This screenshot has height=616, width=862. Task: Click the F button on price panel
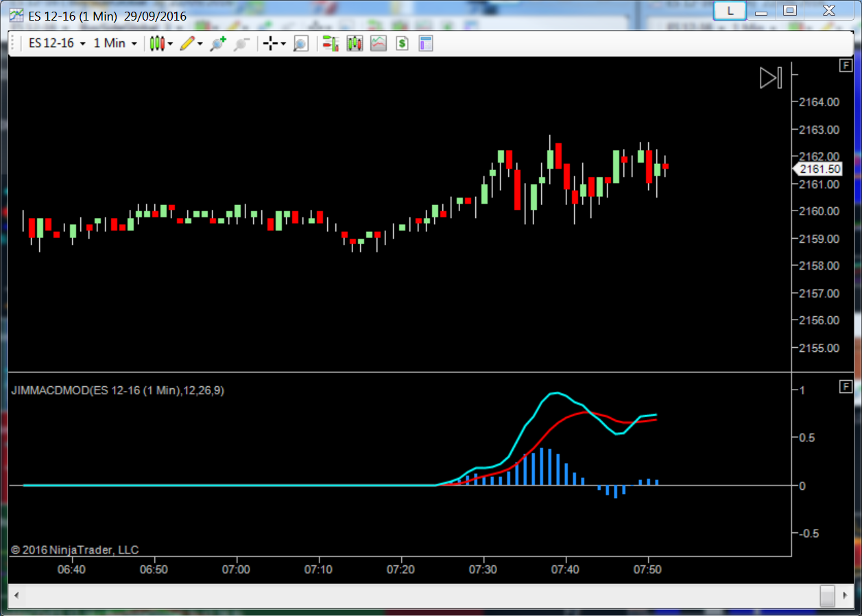pyautogui.click(x=846, y=65)
